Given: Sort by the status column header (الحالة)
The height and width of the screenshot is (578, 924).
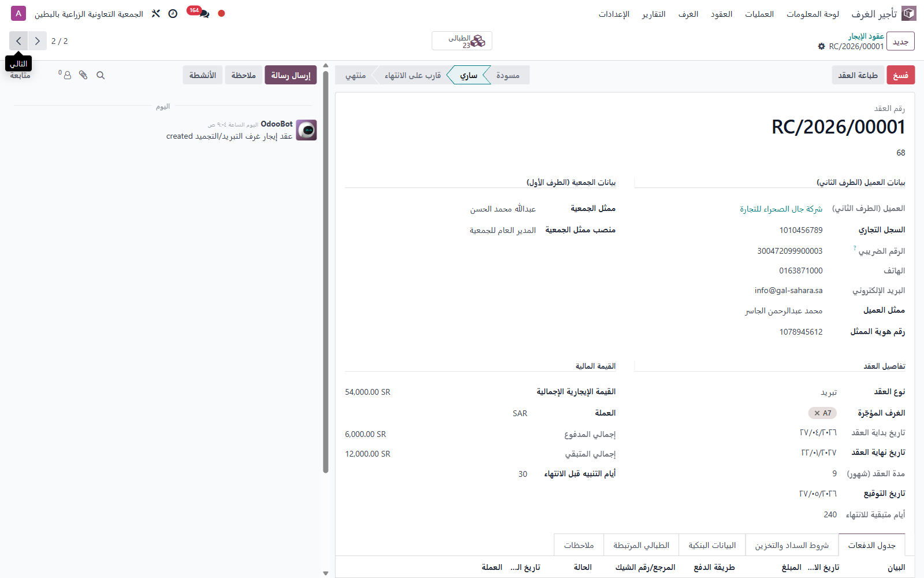Looking at the screenshot, I should 583,568.
